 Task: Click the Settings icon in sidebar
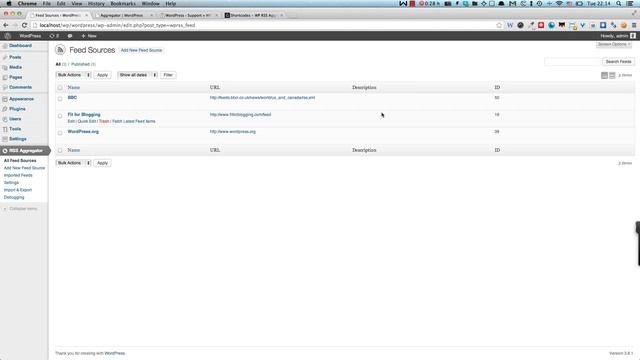point(5,139)
